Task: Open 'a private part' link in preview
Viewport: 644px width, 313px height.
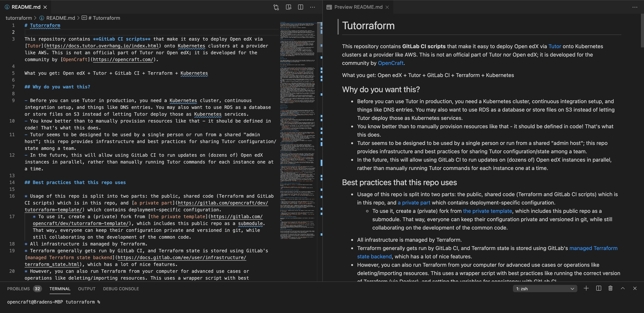Action: click(x=414, y=203)
